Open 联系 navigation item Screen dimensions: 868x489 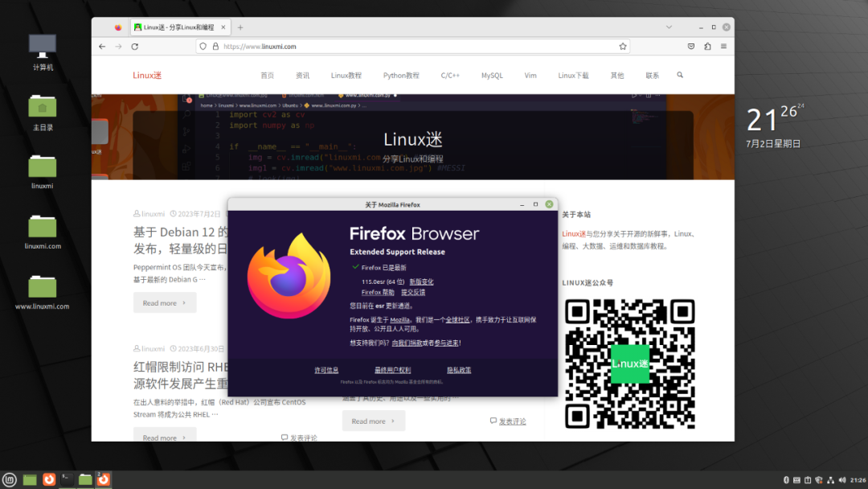click(x=652, y=76)
